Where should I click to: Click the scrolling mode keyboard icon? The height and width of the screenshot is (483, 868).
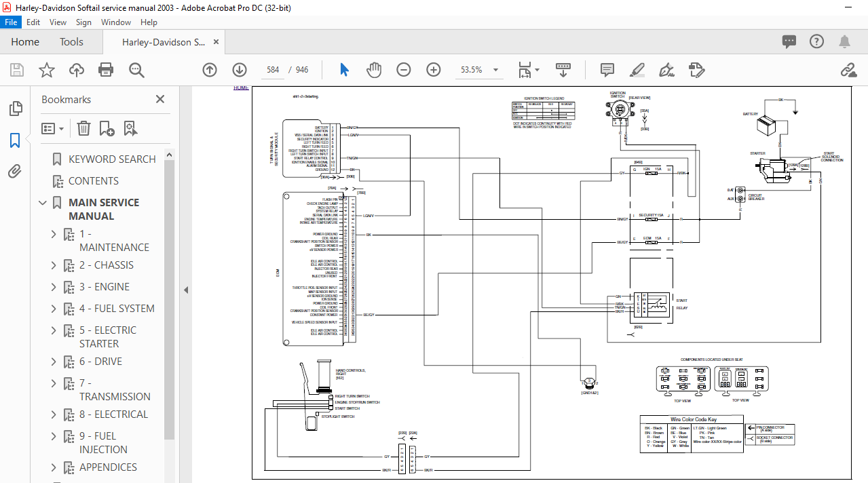[x=563, y=70]
